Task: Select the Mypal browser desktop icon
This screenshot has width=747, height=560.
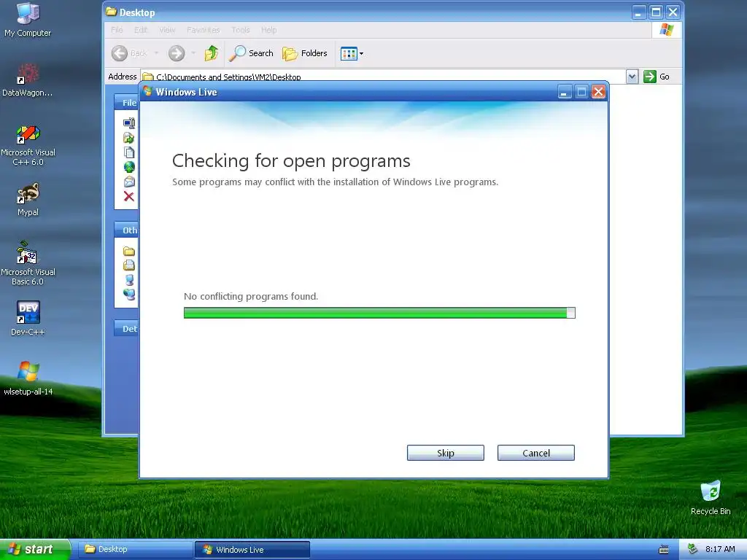Action: 28,200
